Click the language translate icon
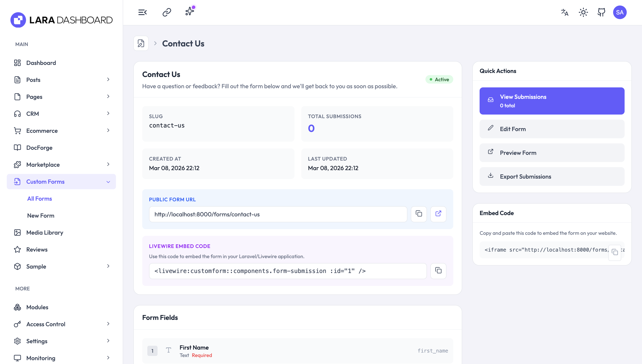Screen dimensions: 642x364 tap(565, 12)
